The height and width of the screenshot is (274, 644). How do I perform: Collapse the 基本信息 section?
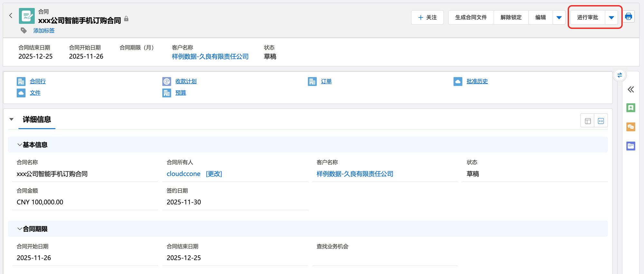click(20, 145)
